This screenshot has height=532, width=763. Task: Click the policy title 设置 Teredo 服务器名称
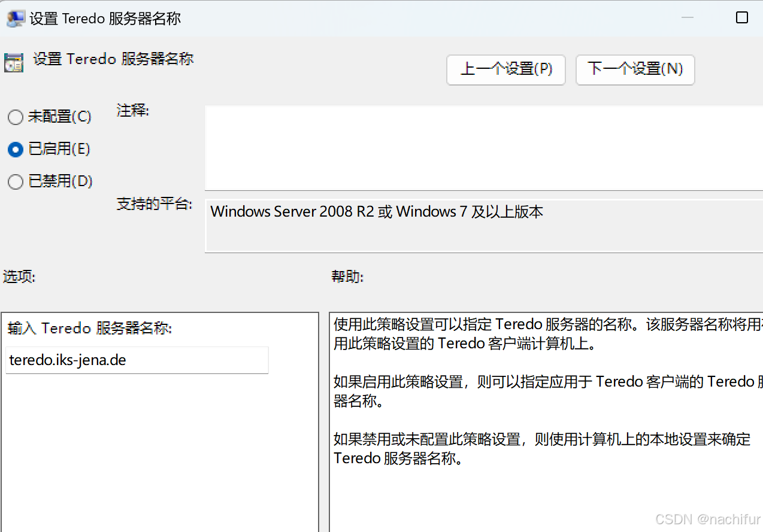tap(113, 59)
